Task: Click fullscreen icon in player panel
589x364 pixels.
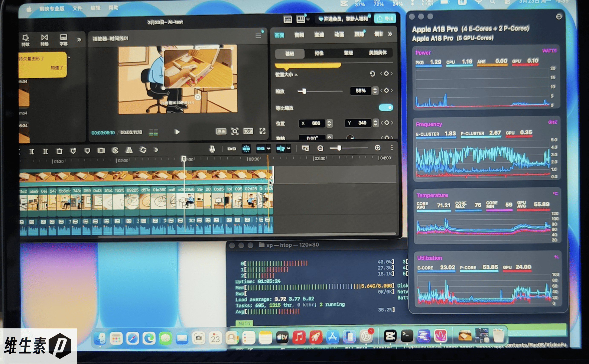Action: coord(262,131)
